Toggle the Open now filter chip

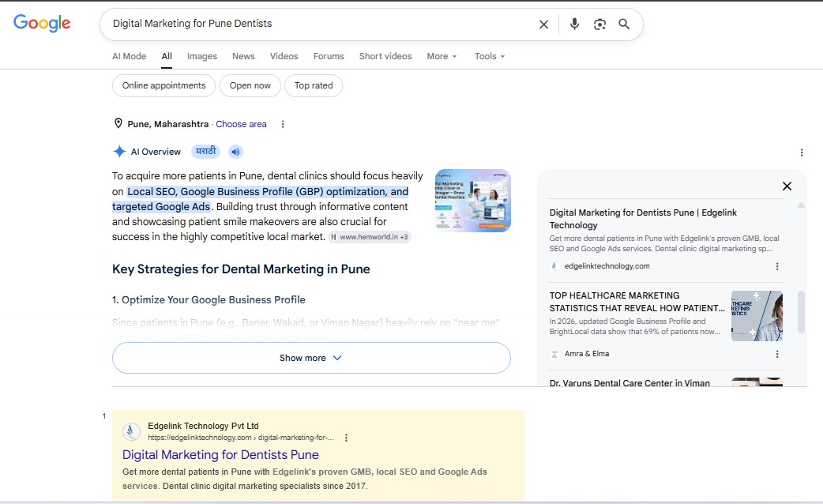pos(250,85)
